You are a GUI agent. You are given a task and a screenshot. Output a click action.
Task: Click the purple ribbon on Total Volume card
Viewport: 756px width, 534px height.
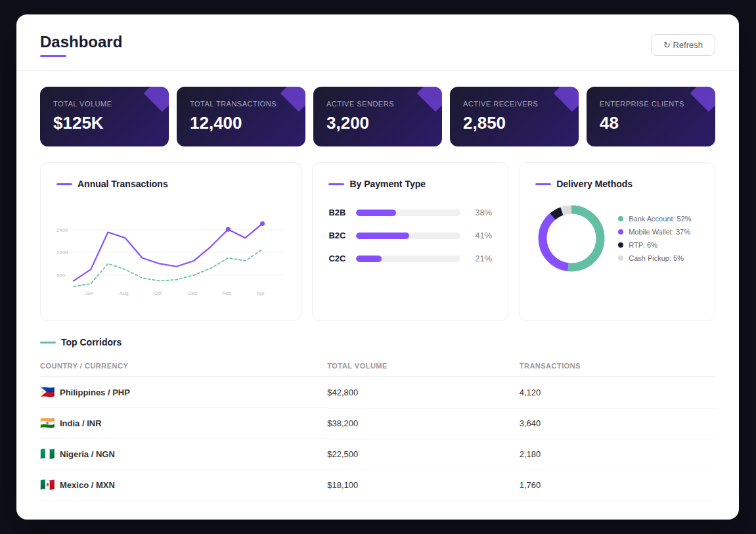pos(157,99)
